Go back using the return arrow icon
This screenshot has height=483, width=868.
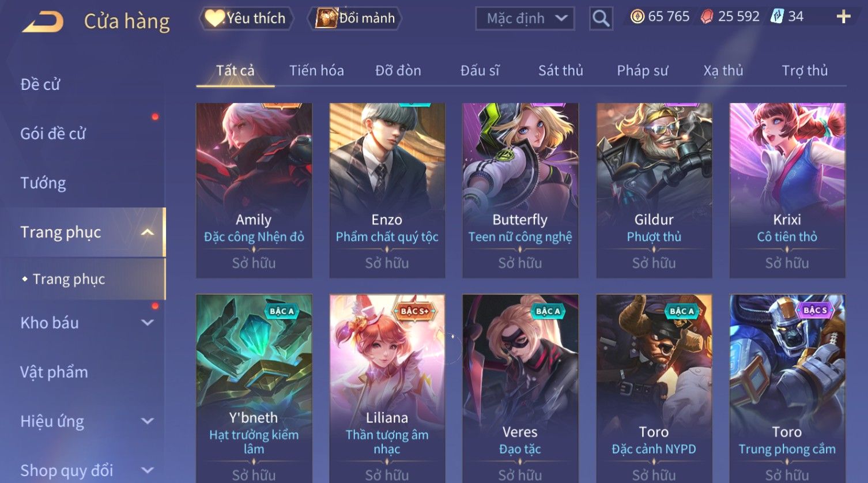43,22
